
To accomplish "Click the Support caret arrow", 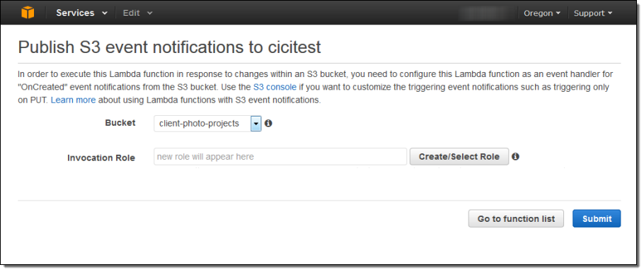I will pos(610,13).
